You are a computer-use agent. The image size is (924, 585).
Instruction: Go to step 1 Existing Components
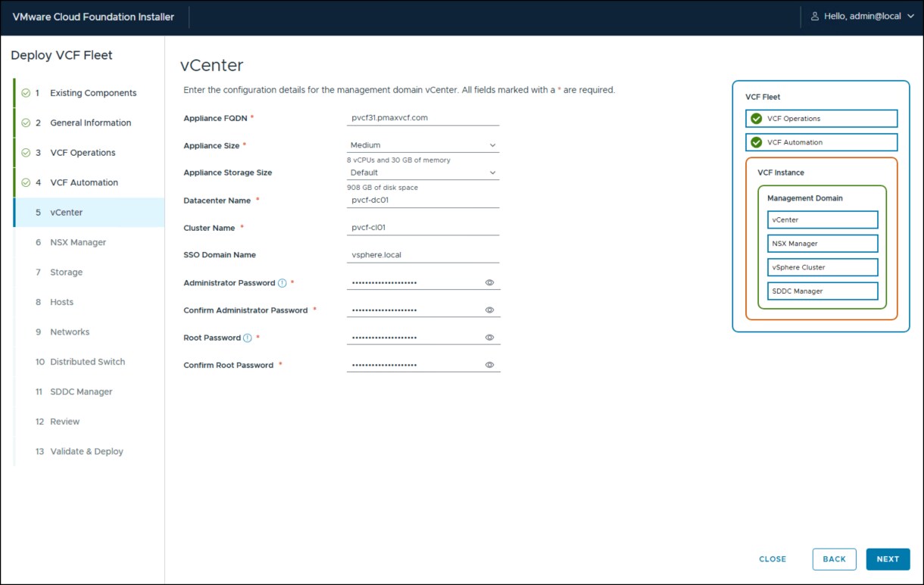click(89, 93)
